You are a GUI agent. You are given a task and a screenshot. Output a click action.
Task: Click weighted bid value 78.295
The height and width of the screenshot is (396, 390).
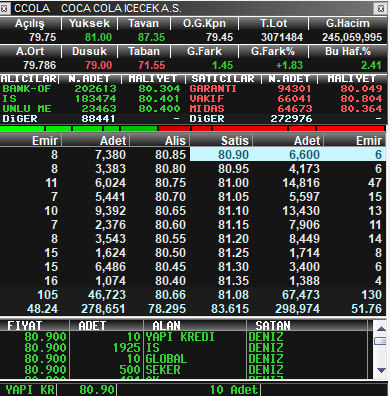(167, 309)
